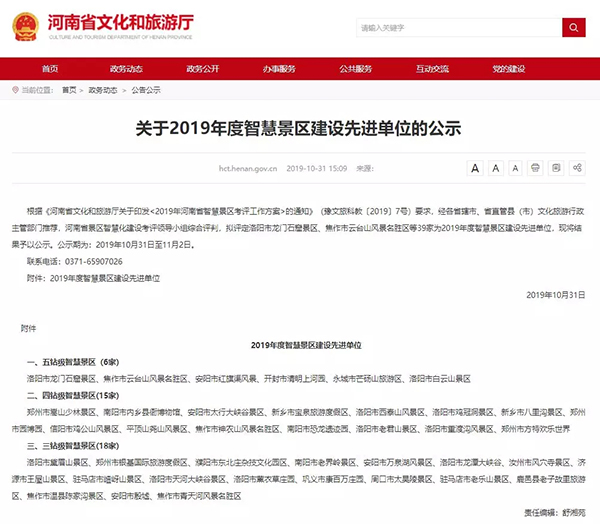The height and width of the screenshot is (524, 600).
Task: Click the 河南省文化和旅游厅 site title
Action: [121, 22]
